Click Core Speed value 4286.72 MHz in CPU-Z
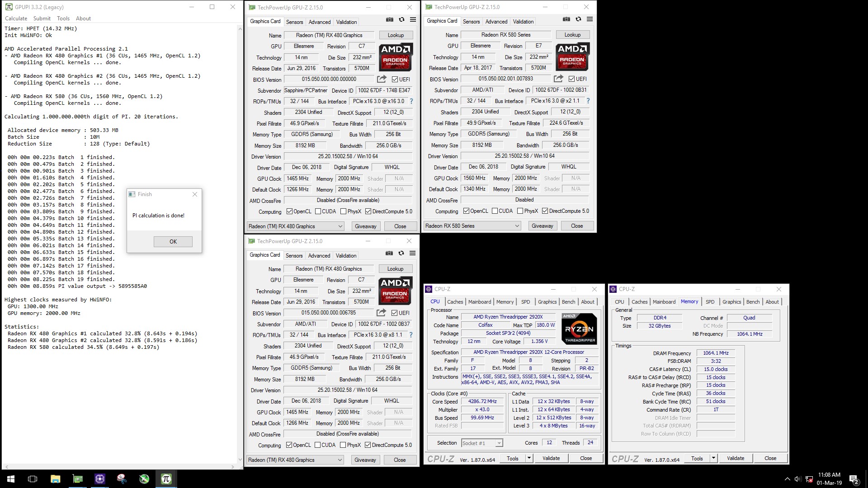Screen dimensions: 868x488 [482, 401]
